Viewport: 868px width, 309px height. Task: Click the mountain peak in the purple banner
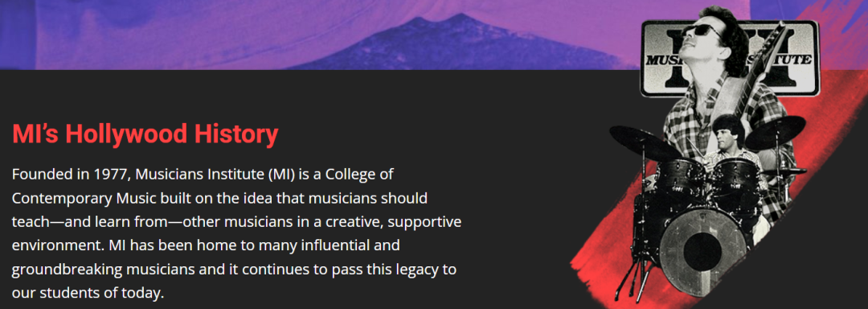(442, 25)
